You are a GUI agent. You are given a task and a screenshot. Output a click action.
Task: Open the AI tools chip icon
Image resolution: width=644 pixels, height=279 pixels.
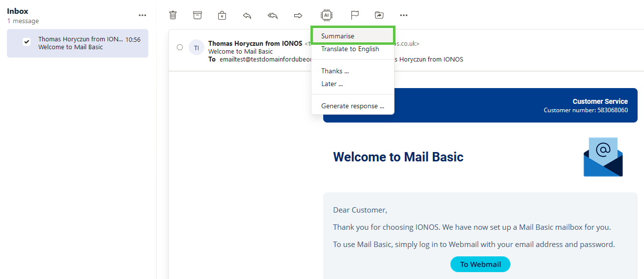(326, 15)
